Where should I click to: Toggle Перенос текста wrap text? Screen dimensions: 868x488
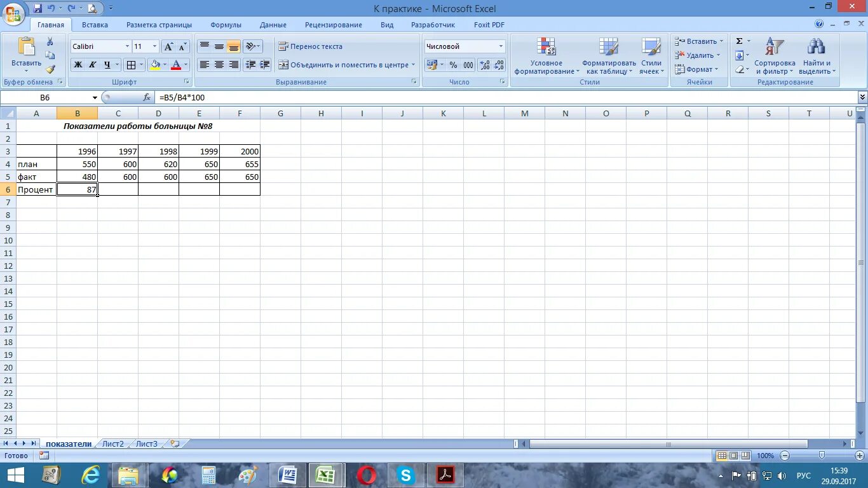pos(311,46)
